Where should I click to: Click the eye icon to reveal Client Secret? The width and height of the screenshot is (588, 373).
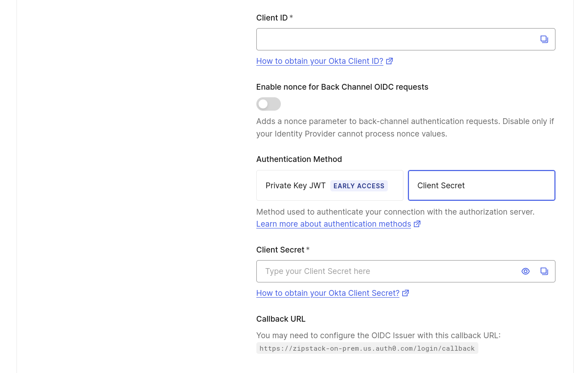(525, 271)
